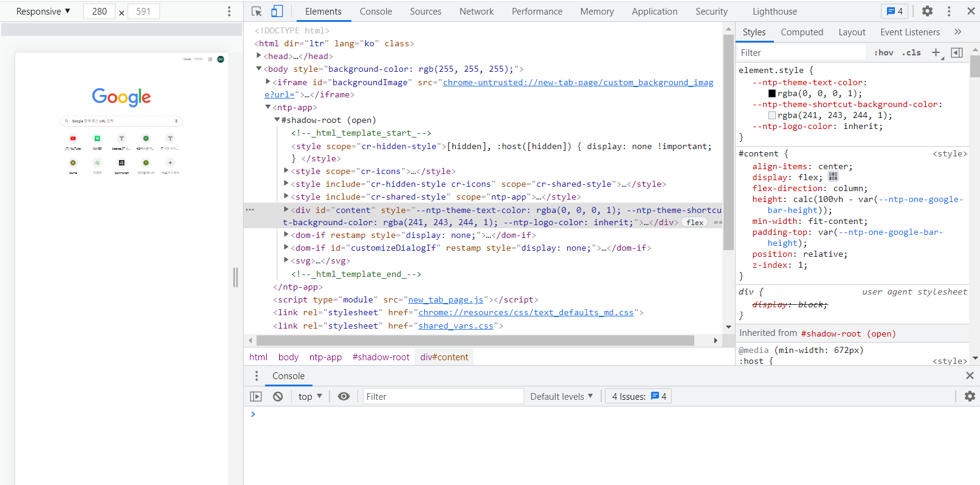The width and height of the screenshot is (980, 485).
Task: Open the Lighthouse tab
Action: [x=775, y=11]
